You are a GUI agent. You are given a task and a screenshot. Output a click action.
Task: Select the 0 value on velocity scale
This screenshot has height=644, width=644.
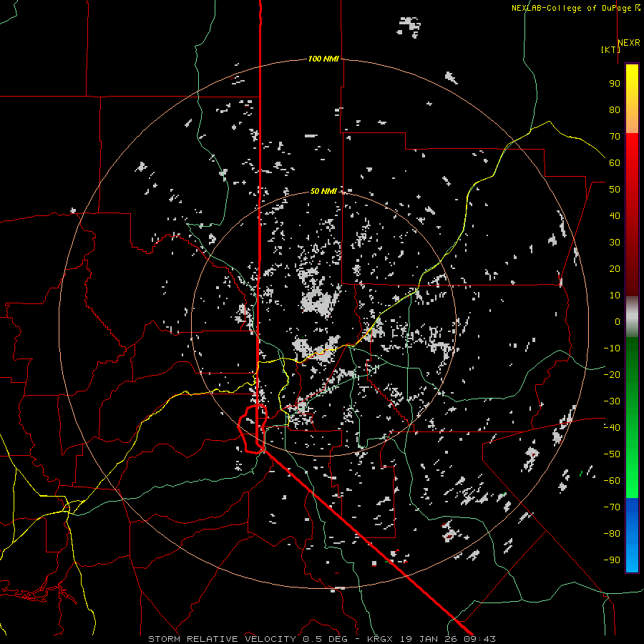618,321
